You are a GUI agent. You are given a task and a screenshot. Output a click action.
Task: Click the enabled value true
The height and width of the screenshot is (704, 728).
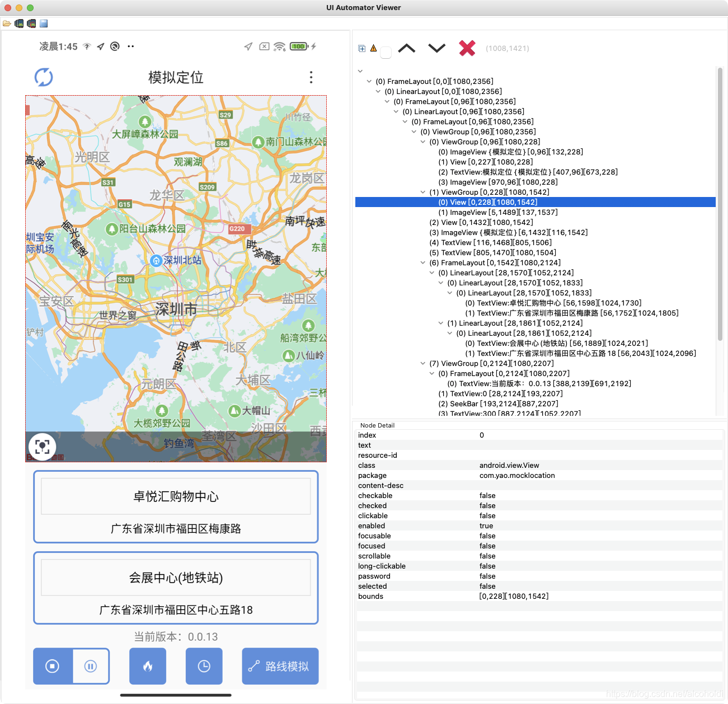pyautogui.click(x=486, y=526)
